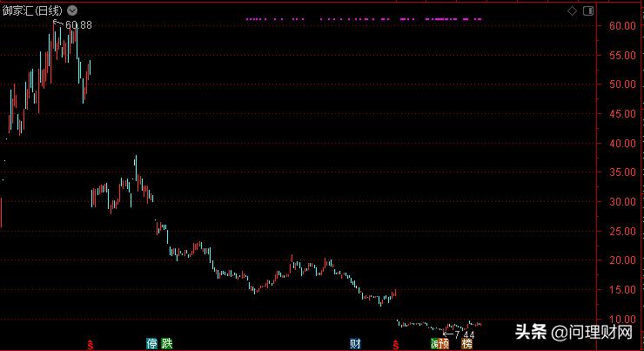Open the dropdown arrow beside 御家汇(日线)
The image size is (644, 351).
[x=73, y=10]
